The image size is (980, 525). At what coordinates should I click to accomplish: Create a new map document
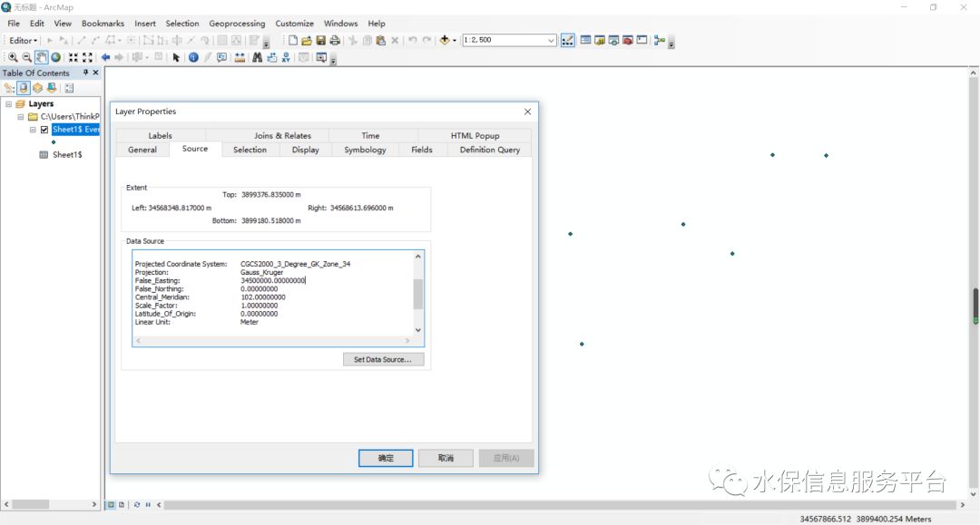[x=292, y=40]
